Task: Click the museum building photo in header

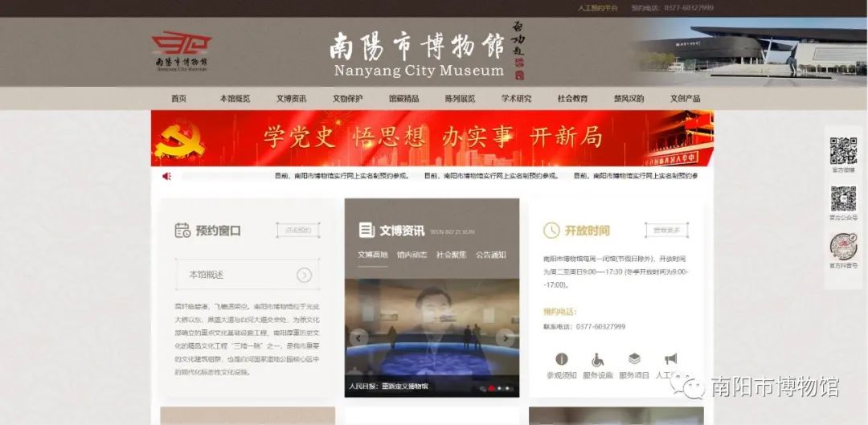Action: click(750, 51)
